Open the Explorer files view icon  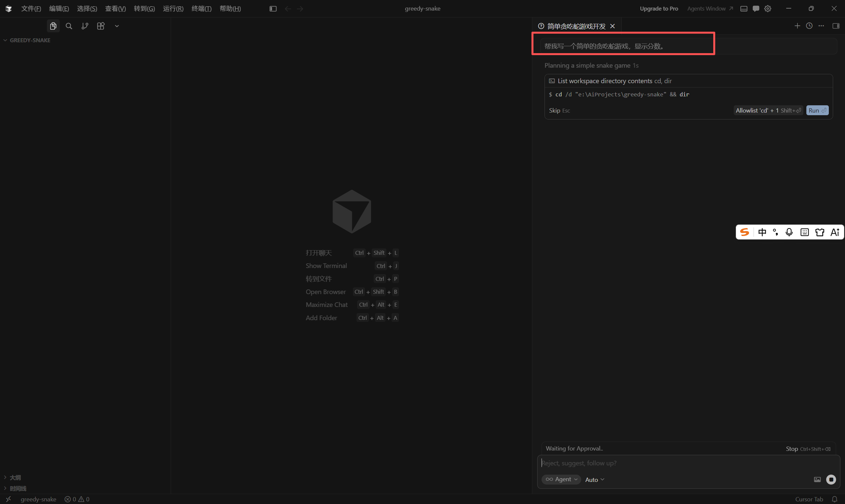pyautogui.click(x=53, y=26)
